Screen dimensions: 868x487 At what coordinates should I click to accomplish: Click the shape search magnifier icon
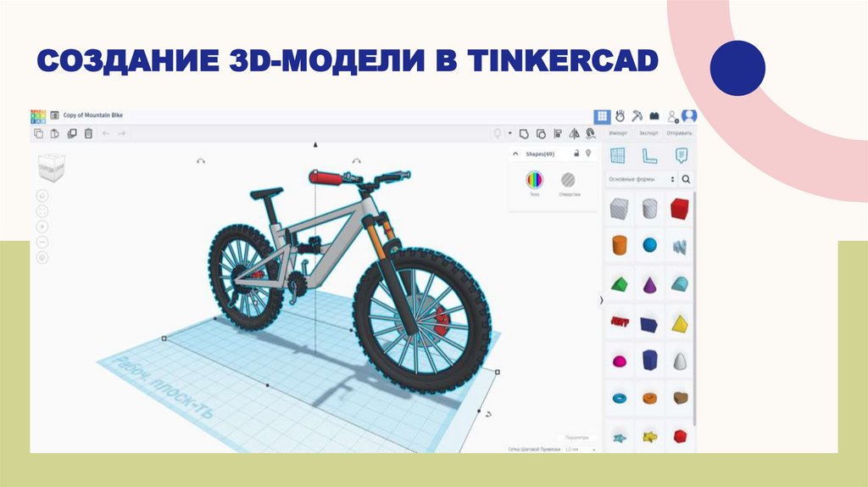tap(686, 180)
